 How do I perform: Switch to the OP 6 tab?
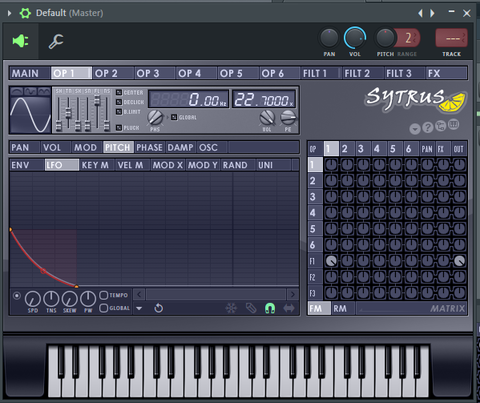pyautogui.click(x=280, y=73)
